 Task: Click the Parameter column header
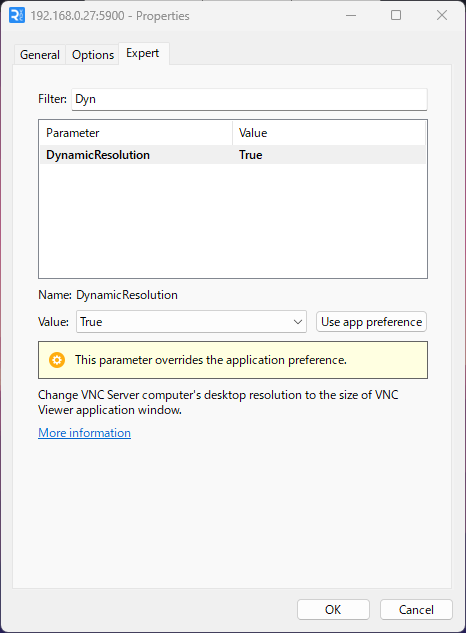coord(136,133)
